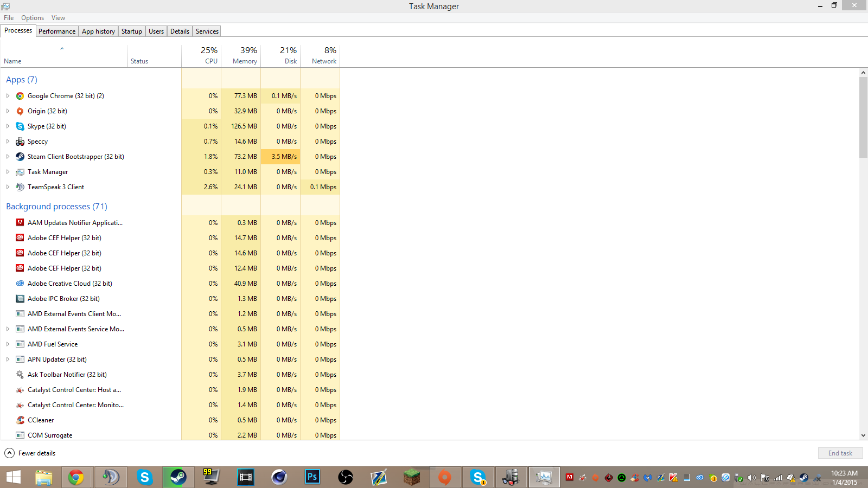Switch to Origin on the taskbar
The height and width of the screenshot is (488, 868).
click(445, 477)
